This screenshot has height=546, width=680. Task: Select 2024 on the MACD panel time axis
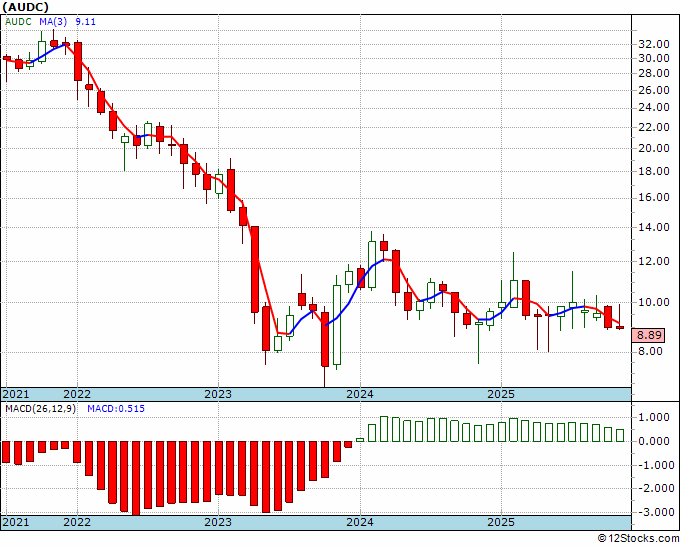click(360, 522)
